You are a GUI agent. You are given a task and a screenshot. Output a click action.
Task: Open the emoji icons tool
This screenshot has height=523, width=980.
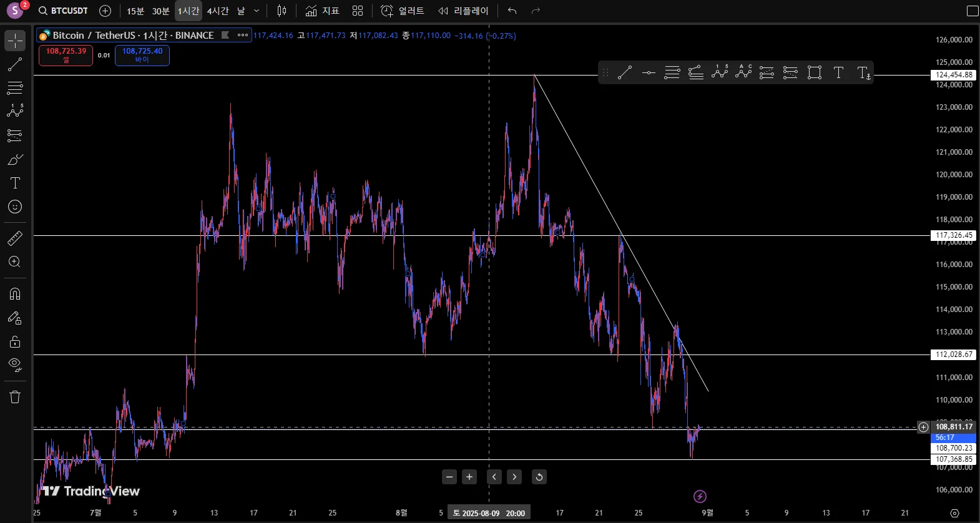(15, 207)
